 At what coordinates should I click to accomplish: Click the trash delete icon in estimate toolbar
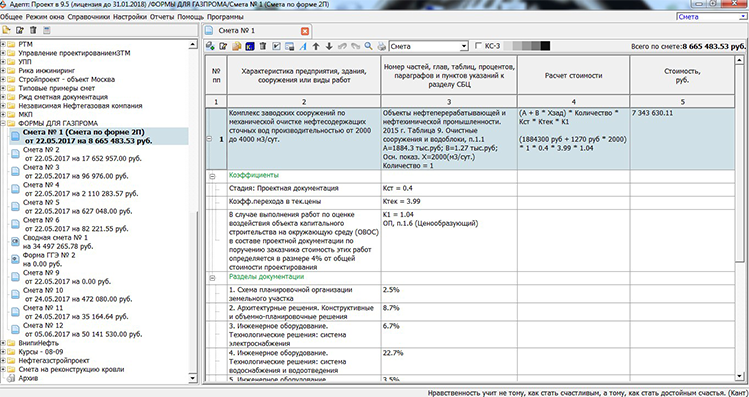click(x=263, y=46)
